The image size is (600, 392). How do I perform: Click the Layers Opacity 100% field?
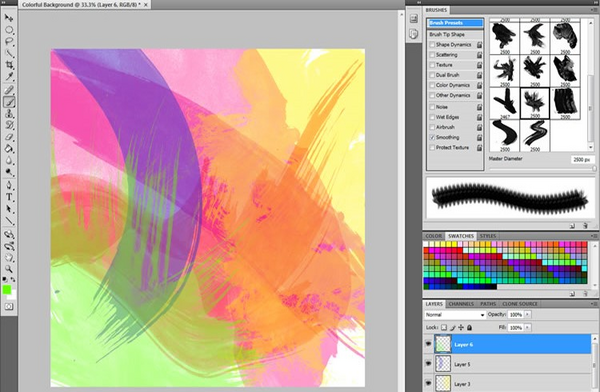[516, 315]
